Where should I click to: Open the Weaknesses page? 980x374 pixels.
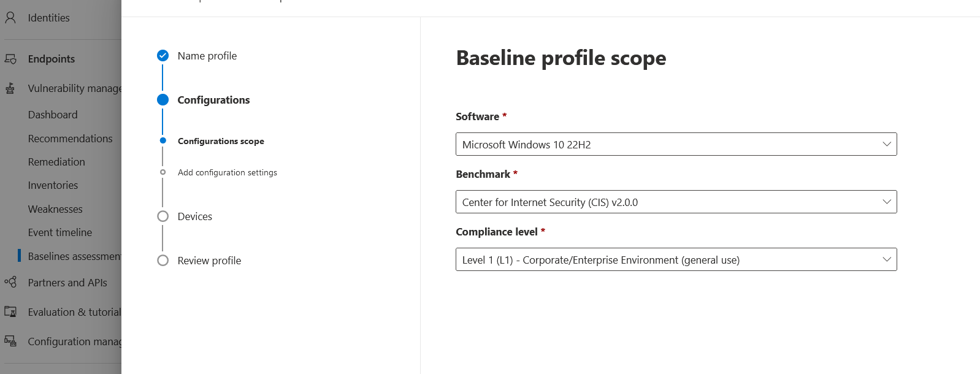coord(55,209)
